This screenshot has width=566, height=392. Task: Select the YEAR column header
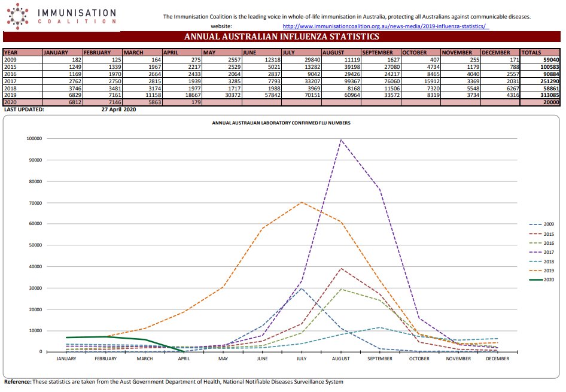point(23,52)
